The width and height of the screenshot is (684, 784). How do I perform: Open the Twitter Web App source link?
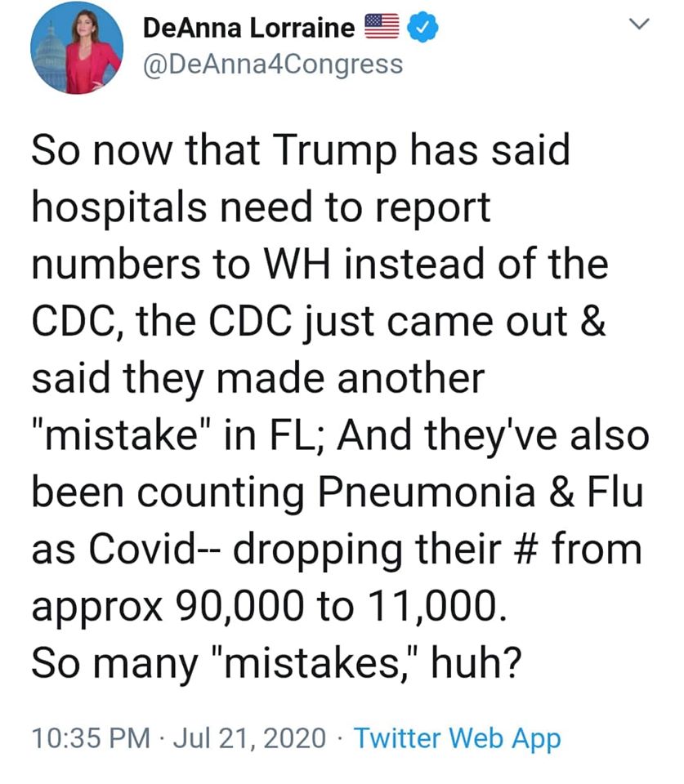click(458, 738)
